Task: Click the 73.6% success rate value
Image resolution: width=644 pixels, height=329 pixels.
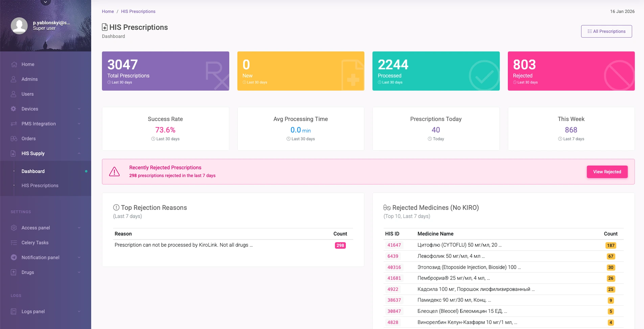Action: tap(165, 130)
